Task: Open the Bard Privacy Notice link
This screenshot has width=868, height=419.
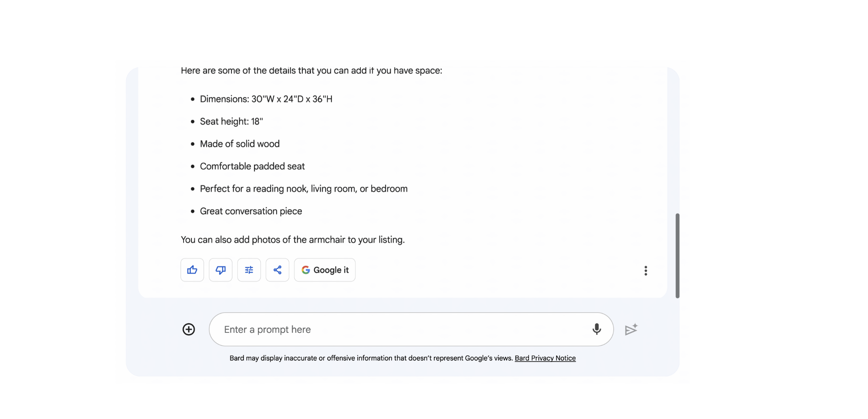Action: (545, 358)
